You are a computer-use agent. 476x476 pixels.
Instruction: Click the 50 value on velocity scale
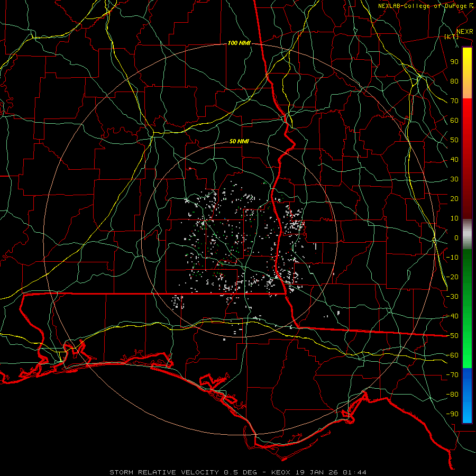point(454,140)
